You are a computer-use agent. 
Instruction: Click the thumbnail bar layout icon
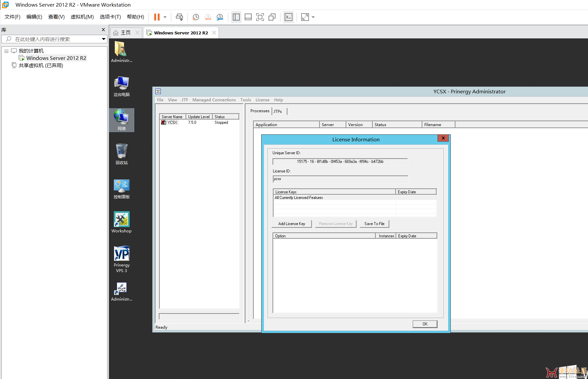click(x=248, y=17)
